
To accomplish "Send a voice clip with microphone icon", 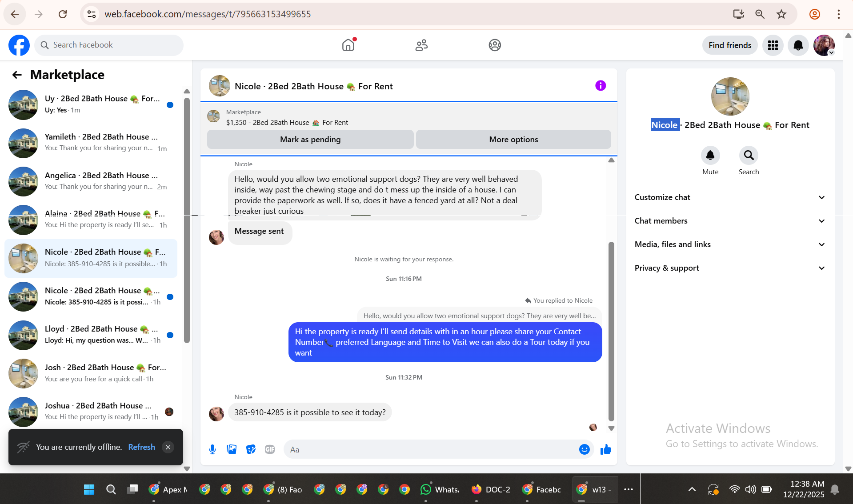I will [212, 449].
